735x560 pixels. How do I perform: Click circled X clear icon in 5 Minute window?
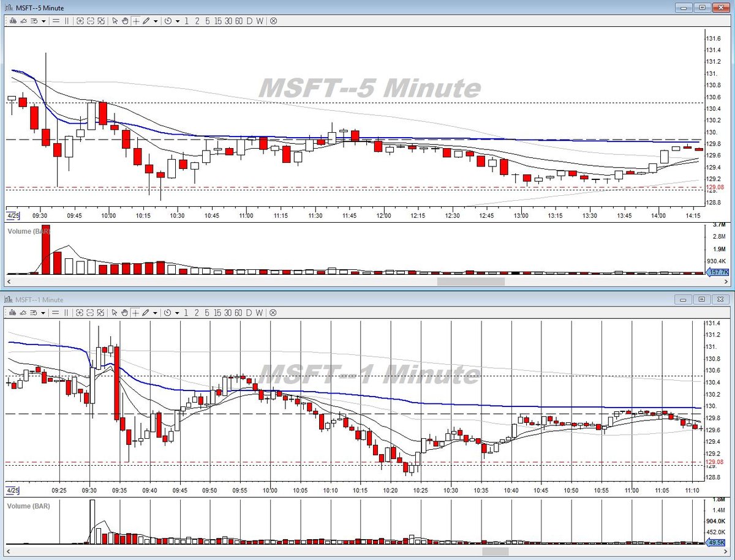[x=273, y=21]
